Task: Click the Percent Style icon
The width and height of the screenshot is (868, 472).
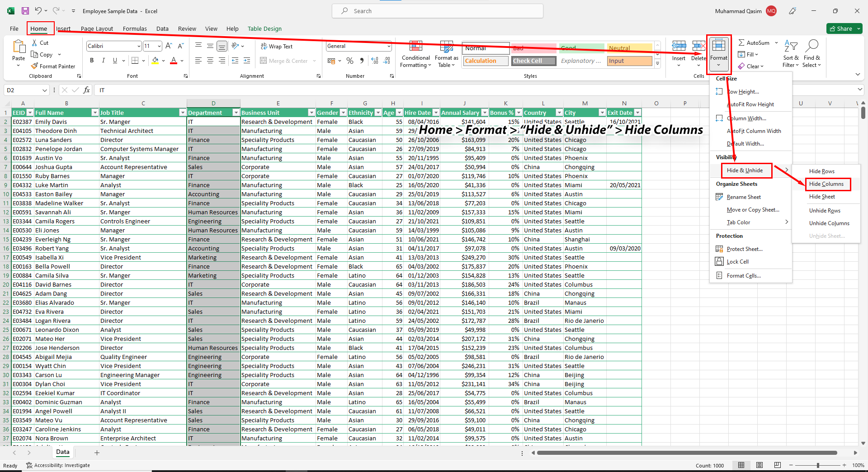Action: click(x=349, y=61)
